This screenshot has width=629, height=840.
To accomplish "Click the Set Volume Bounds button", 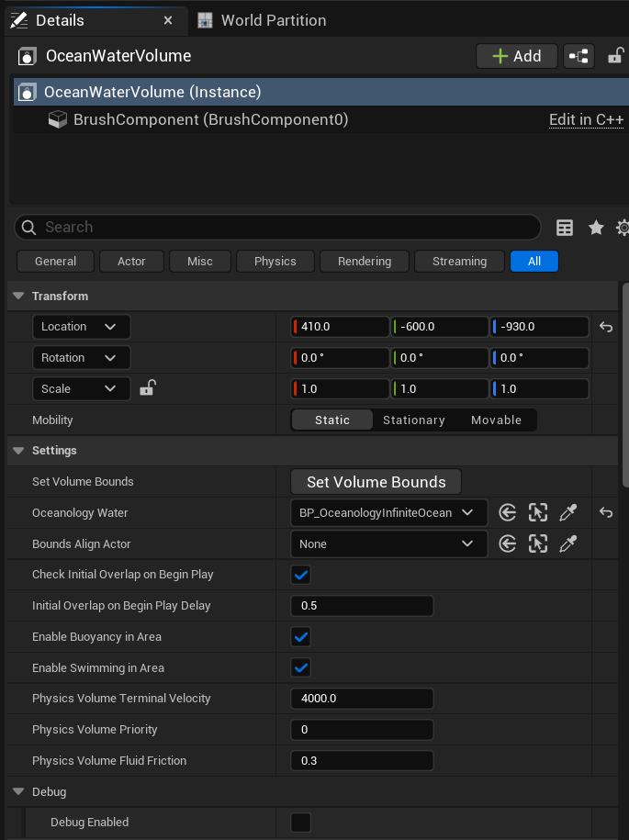I will [x=376, y=481].
